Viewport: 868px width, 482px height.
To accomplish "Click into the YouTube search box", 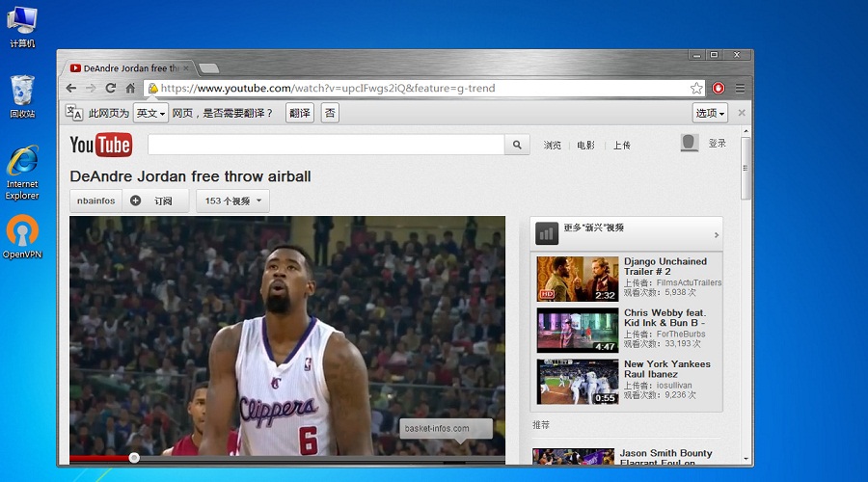I will point(326,145).
